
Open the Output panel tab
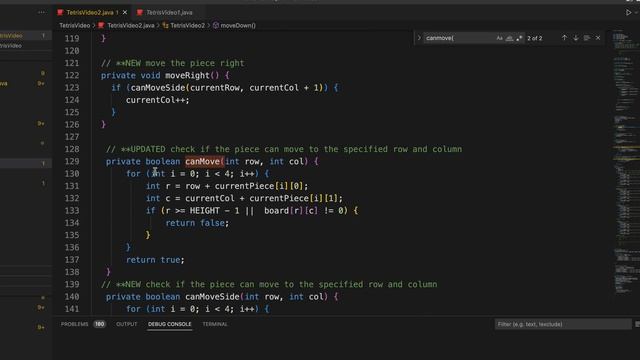[x=127, y=324]
